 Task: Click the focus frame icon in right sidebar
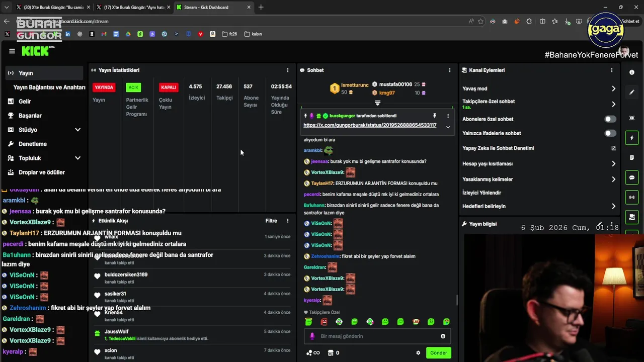tap(632, 118)
